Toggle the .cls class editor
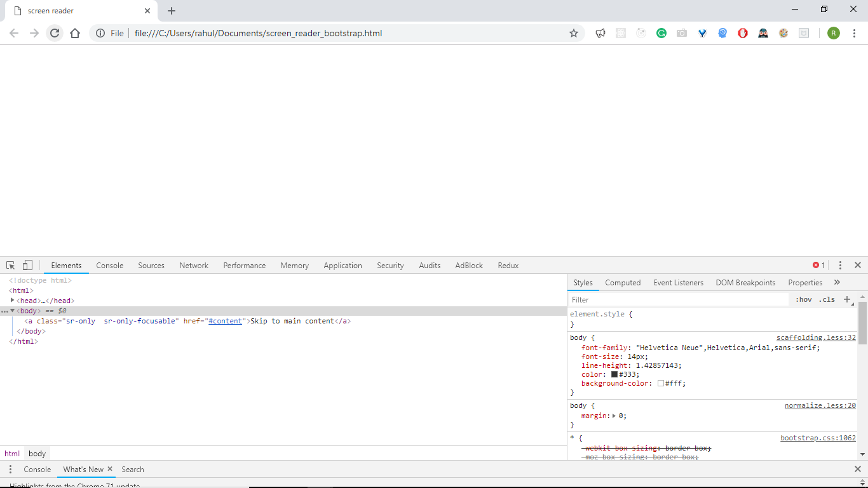 point(827,300)
